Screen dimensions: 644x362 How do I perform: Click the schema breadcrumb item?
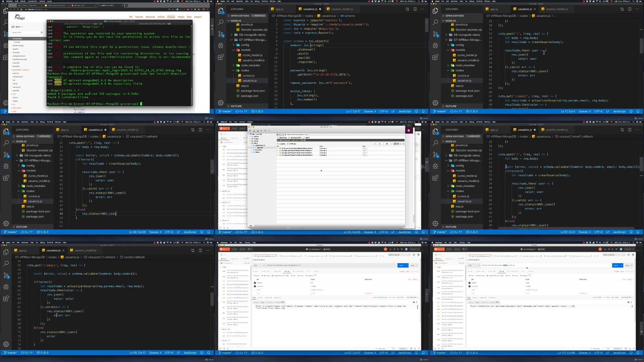pyautogui.click(x=348, y=16)
